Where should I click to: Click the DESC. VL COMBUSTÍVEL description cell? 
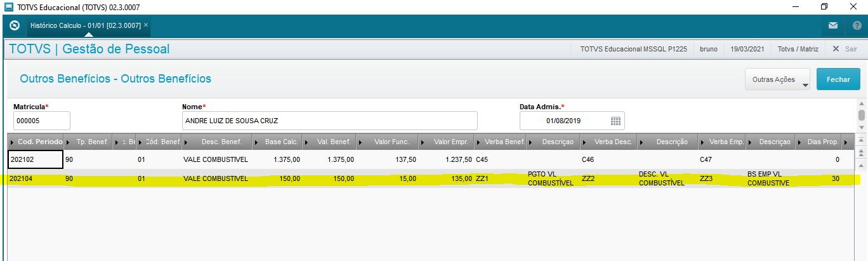coord(667,178)
